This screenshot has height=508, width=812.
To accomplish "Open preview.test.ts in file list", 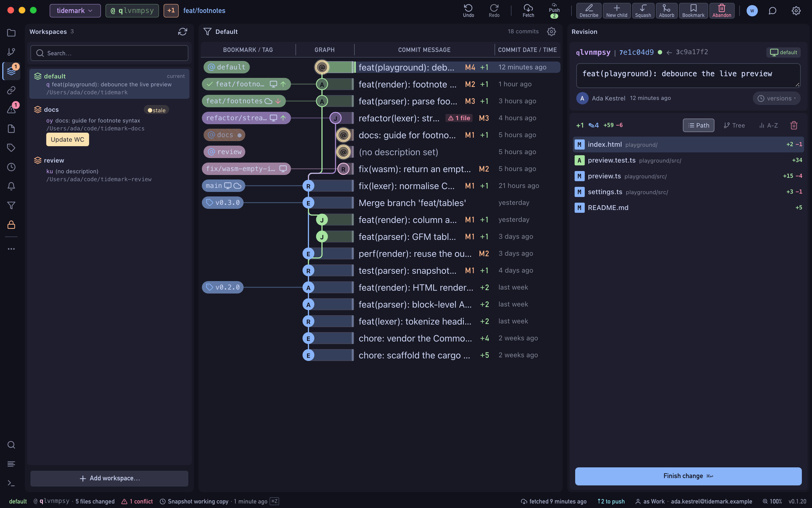I will click(x=688, y=160).
